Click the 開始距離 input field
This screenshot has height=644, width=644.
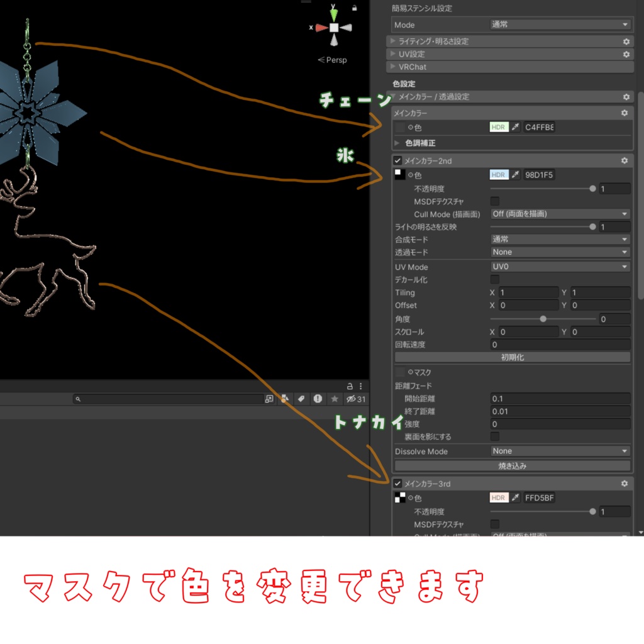[x=560, y=398]
